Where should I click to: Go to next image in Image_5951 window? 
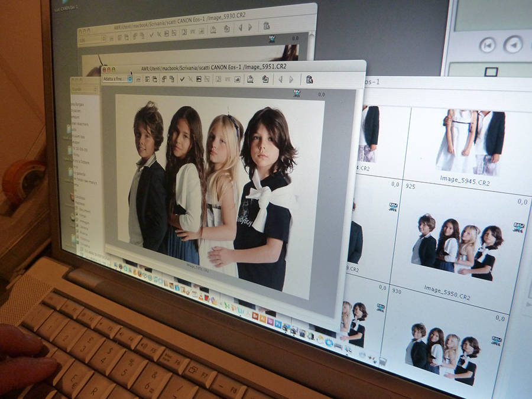point(292,79)
